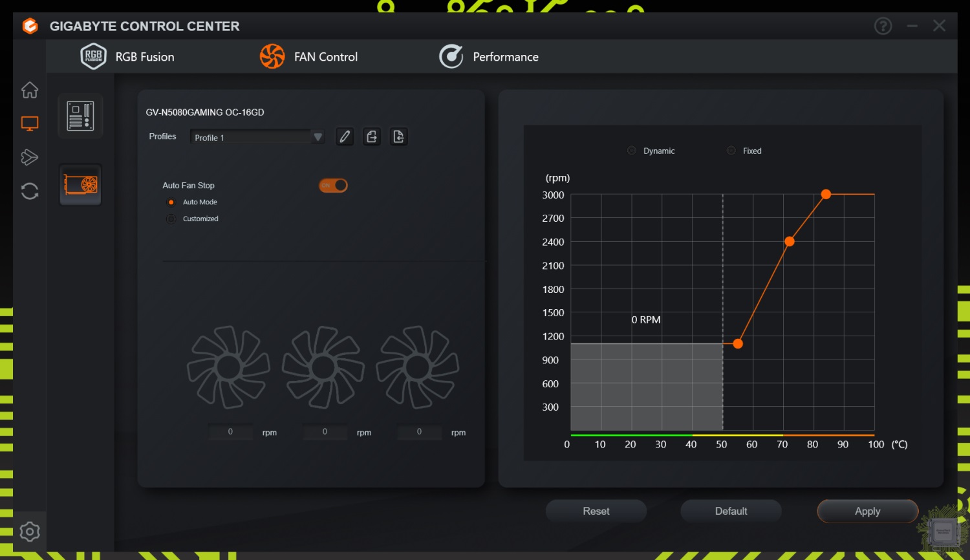Switch to the RGB Fusion tab
Image resolution: width=970 pixels, height=560 pixels.
coord(128,57)
